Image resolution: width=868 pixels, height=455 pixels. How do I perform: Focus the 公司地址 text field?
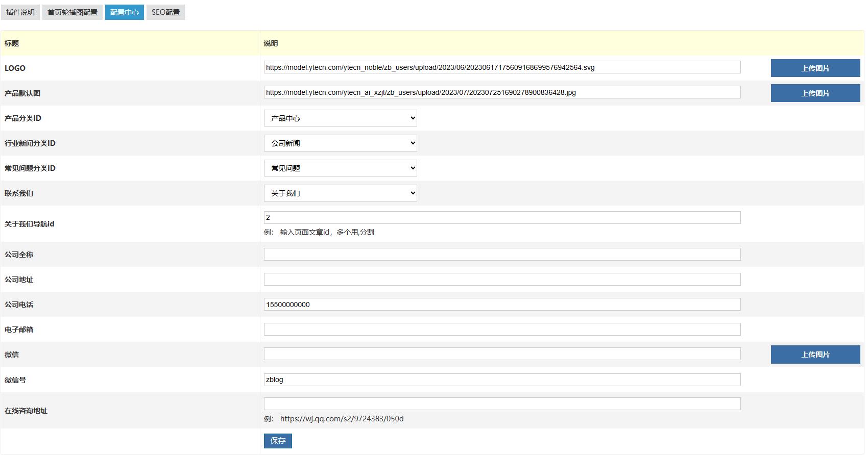click(502, 279)
